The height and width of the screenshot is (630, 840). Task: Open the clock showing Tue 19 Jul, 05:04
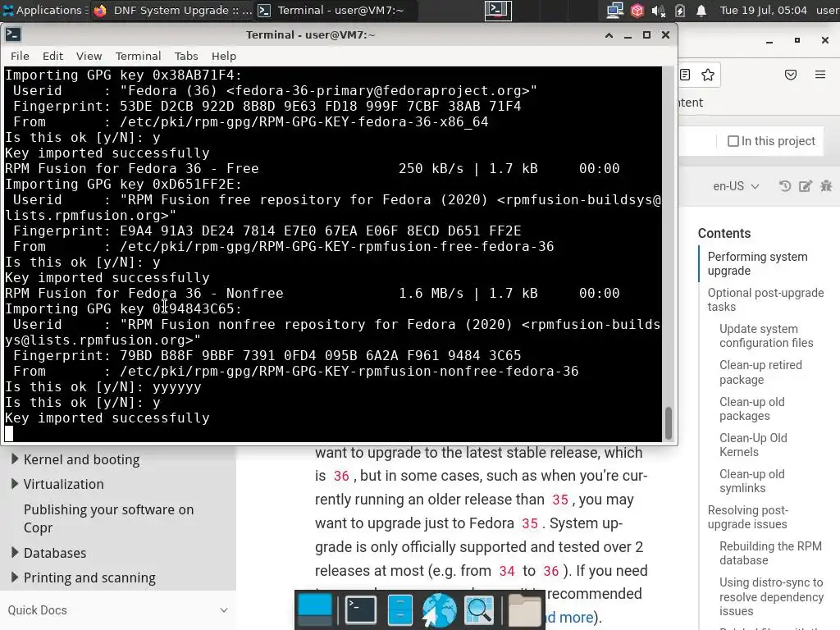tap(763, 10)
